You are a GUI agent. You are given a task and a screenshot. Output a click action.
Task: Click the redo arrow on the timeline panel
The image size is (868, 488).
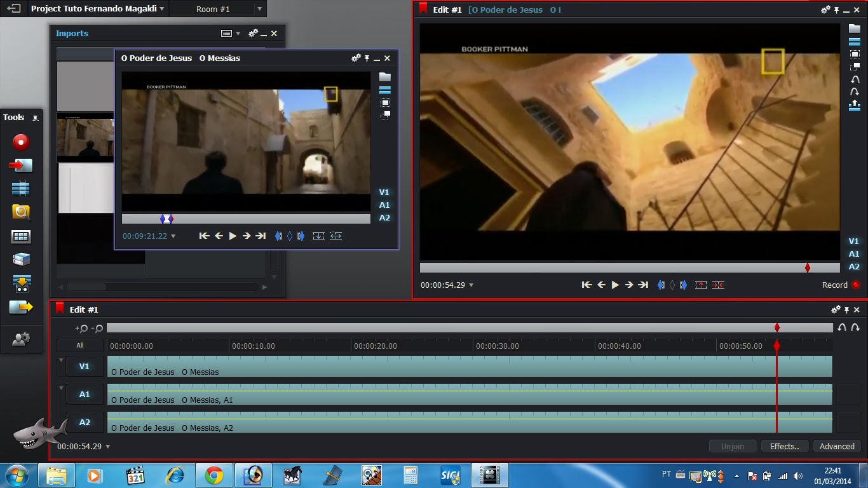click(855, 327)
